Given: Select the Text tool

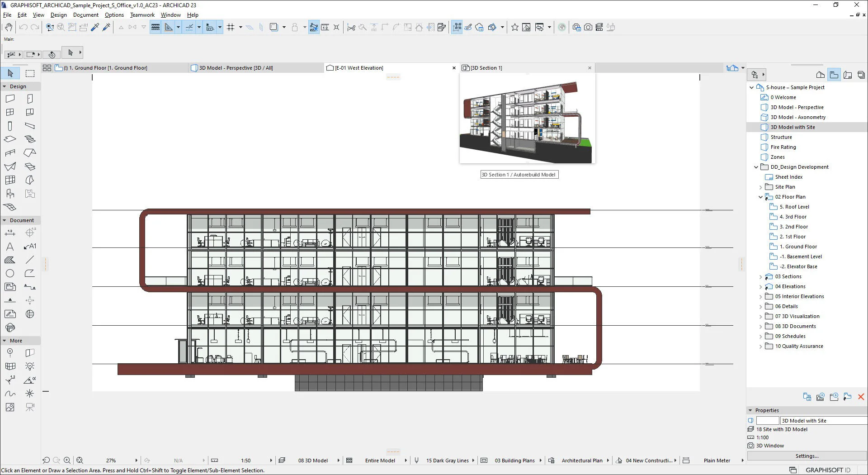Looking at the screenshot, I should 10,247.
